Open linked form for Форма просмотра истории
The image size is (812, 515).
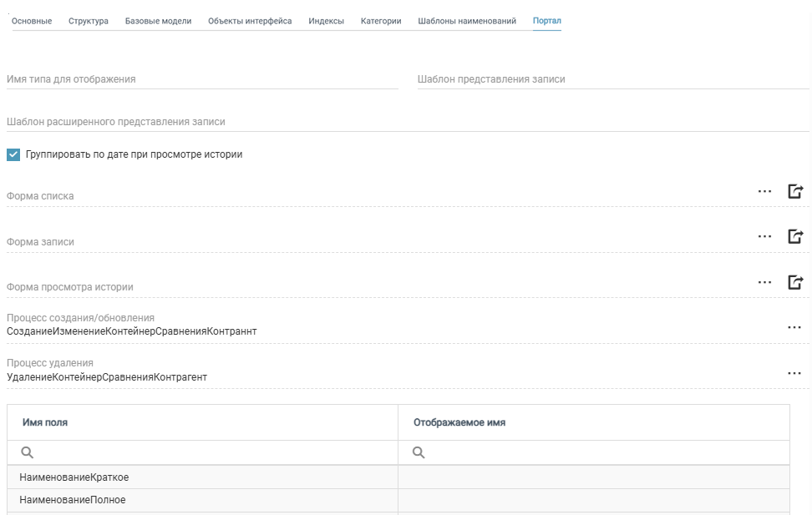795,282
